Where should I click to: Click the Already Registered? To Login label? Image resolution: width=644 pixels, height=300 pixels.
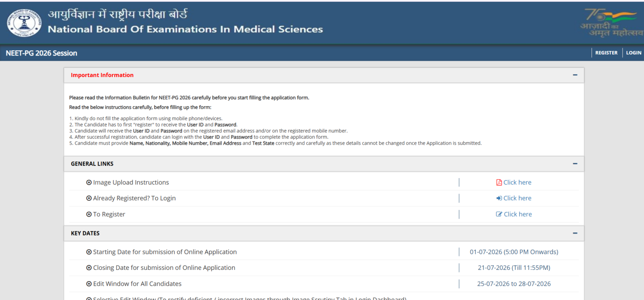[134, 198]
